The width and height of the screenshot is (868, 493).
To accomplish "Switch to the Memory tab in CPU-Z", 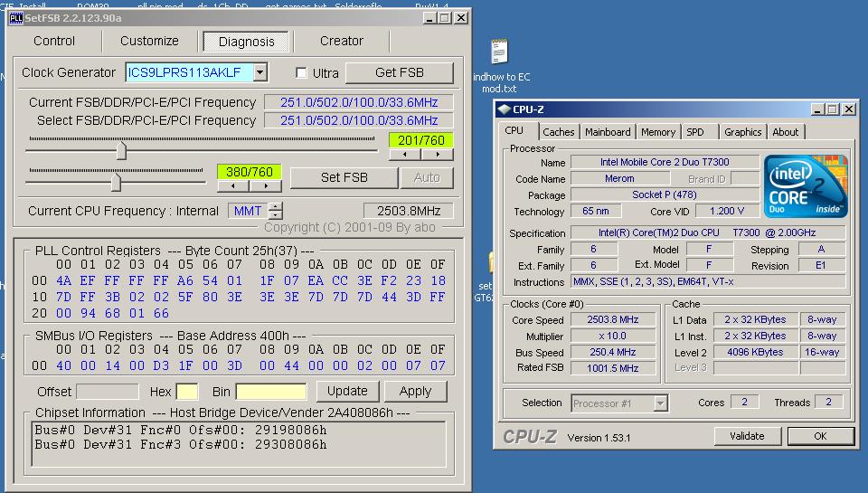I will 658,132.
